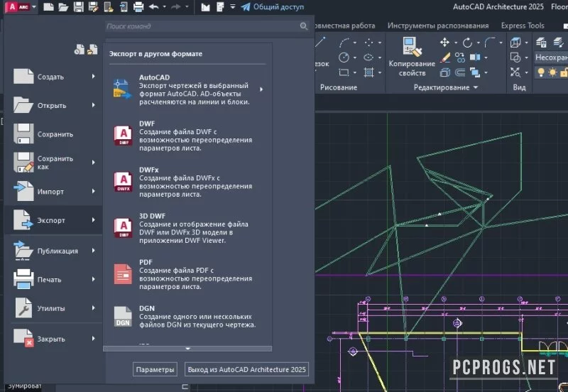The width and height of the screenshot is (568, 392).
Task: Expand AutoCAD export submenu arrow
Action: [261, 89]
